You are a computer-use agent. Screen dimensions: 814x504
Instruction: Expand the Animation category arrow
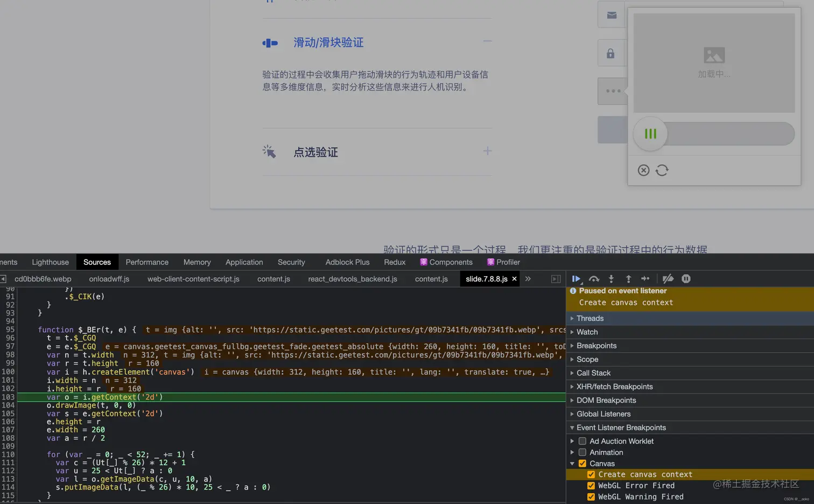tap(572, 452)
